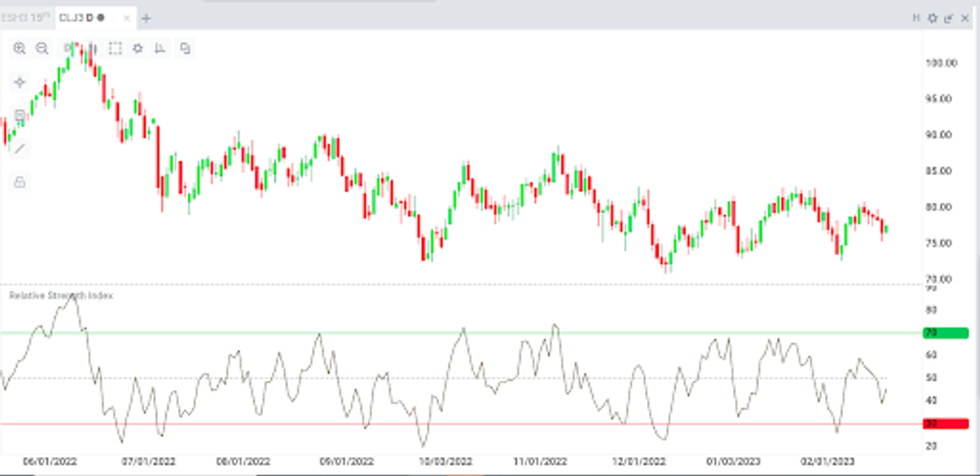Select the crosshair cursor tool
The width and height of the screenshot is (980, 476).
tap(20, 82)
